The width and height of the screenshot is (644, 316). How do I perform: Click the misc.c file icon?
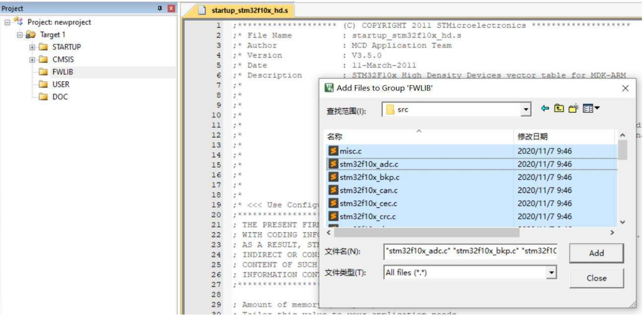333,151
